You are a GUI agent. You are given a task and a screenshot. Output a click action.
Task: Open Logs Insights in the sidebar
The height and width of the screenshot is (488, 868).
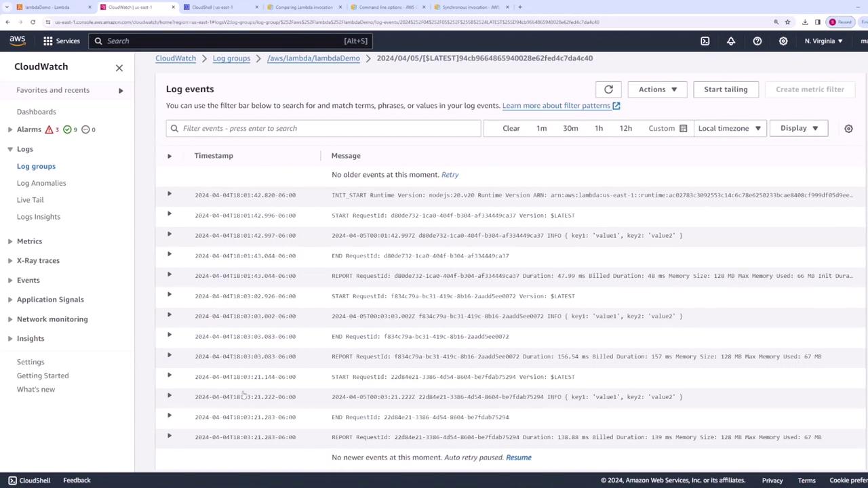click(39, 217)
